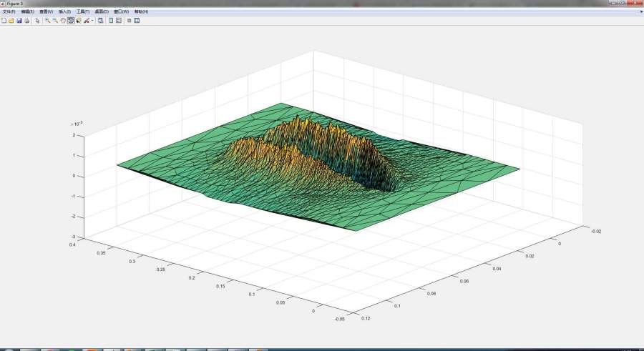Viewport: 644px width, 351px height.
Task: Open the 文件(F) menu
Action: tap(9, 12)
